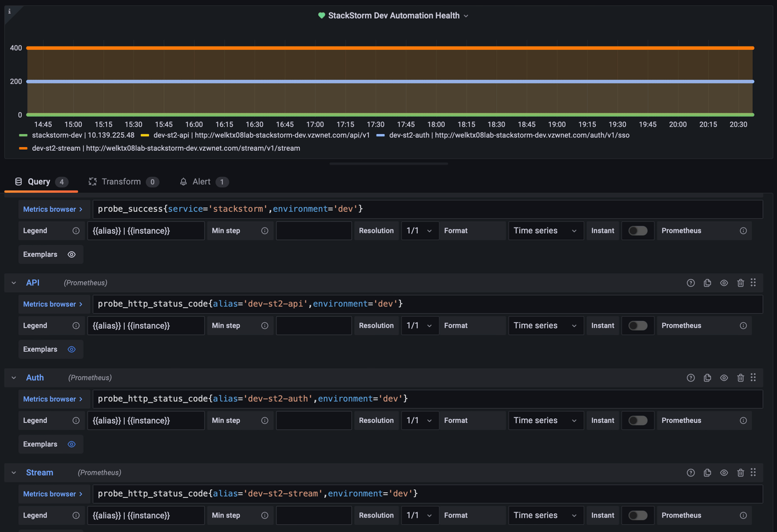The image size is (777, 532).
Task: Duplicate the Auth query
Action: [707, 378]
